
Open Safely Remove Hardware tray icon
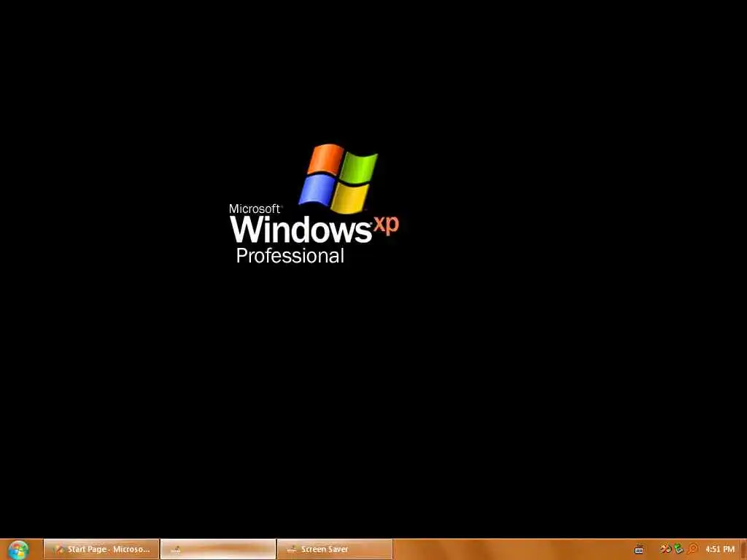pos(678,549)
